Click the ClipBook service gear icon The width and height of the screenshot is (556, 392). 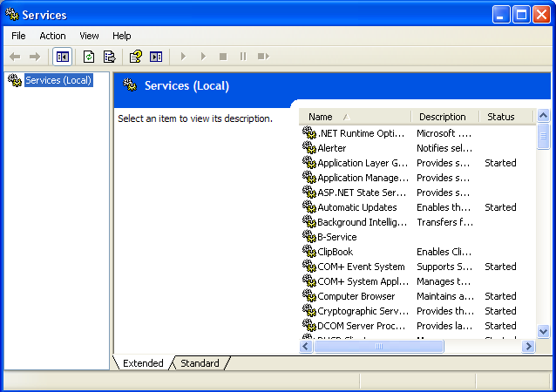[x=309, y=252]
